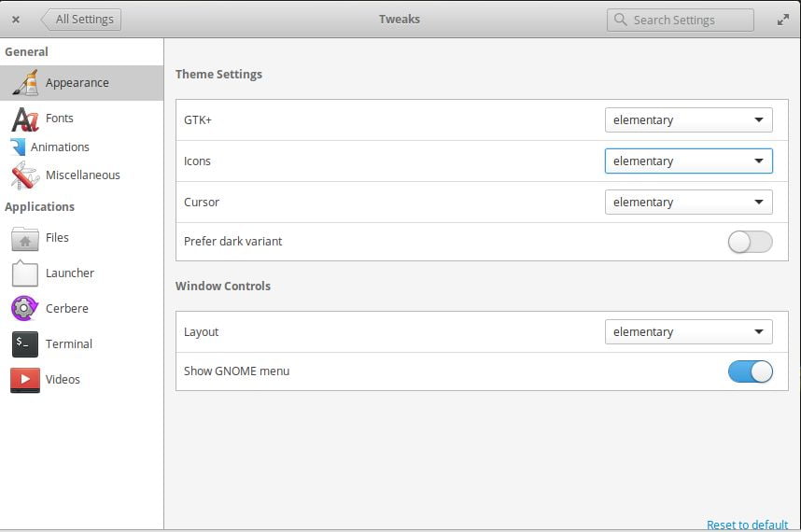The image size is (801, 532).
Task: Click the Icons row label
Action: (197, 161)
